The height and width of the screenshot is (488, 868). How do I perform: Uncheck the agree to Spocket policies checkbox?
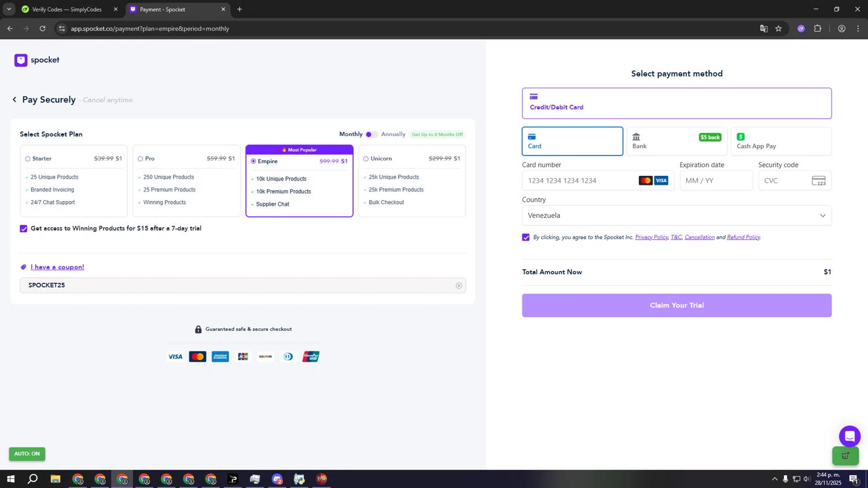pyautogui.click(x=526, y=237)
